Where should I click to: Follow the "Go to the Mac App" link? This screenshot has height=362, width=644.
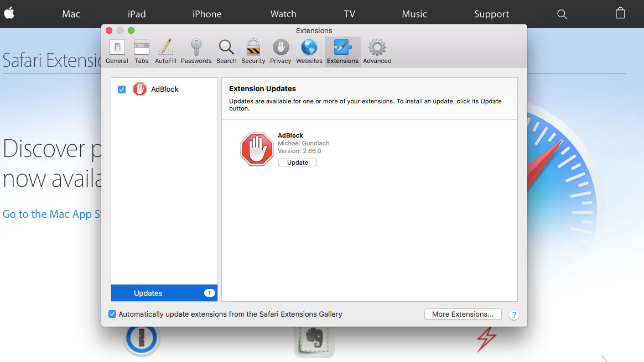(x=52, y=214)
